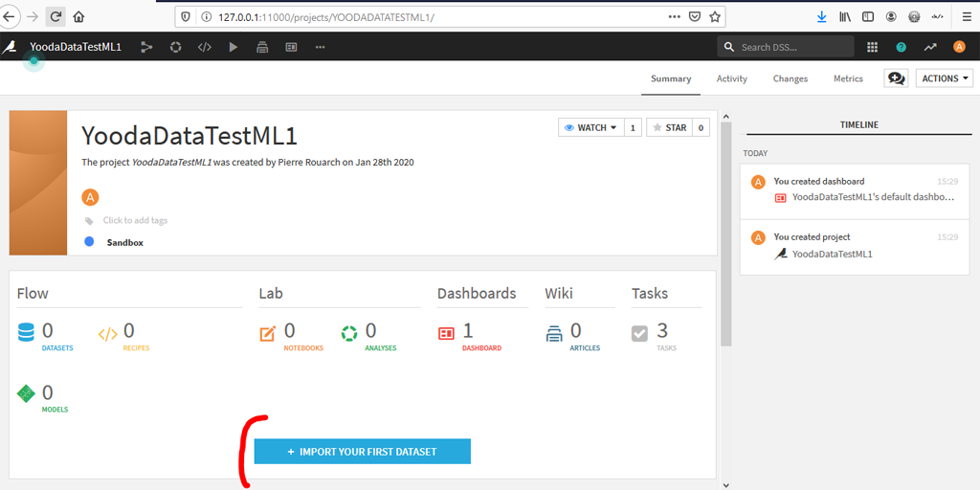
Task: Go back in browser history
Action: 10,17
